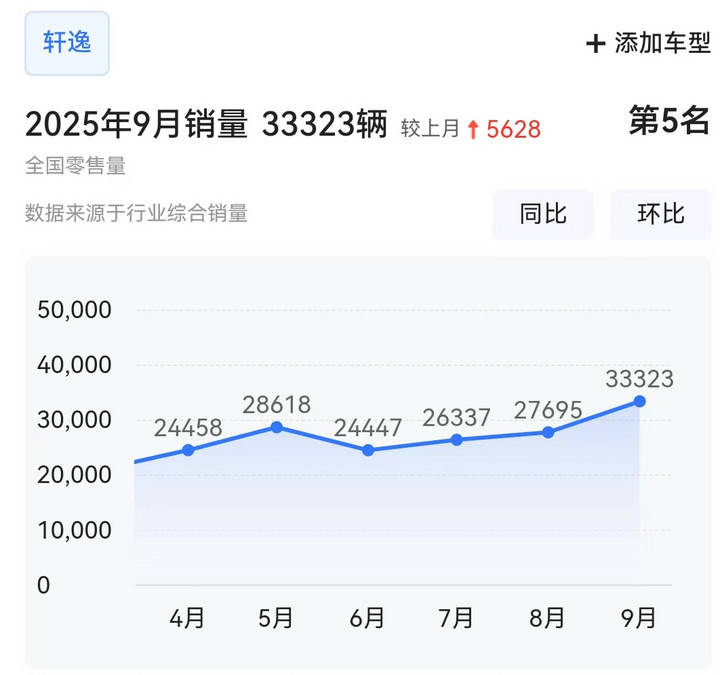The width and height of the screenshot is (720, 675).
Task: Click the red up-arrow icon next to 5628
Action: (x=473, y=129)
